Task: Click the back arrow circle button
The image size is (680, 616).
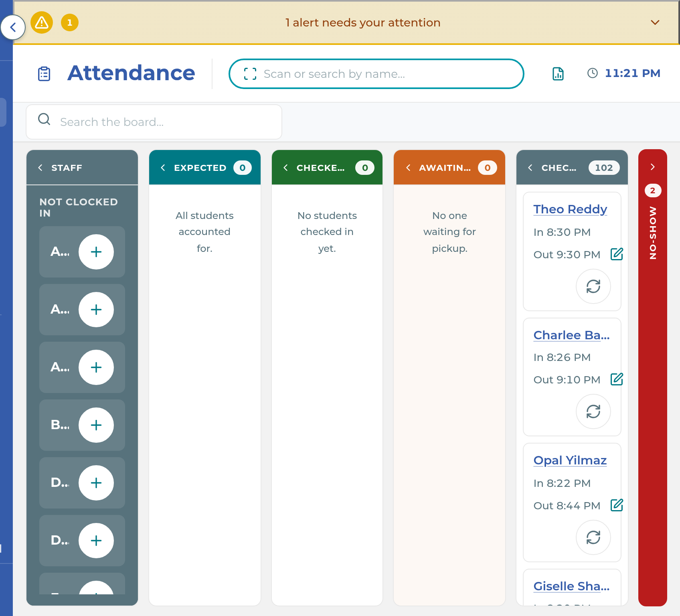Action: pos(13,27)
